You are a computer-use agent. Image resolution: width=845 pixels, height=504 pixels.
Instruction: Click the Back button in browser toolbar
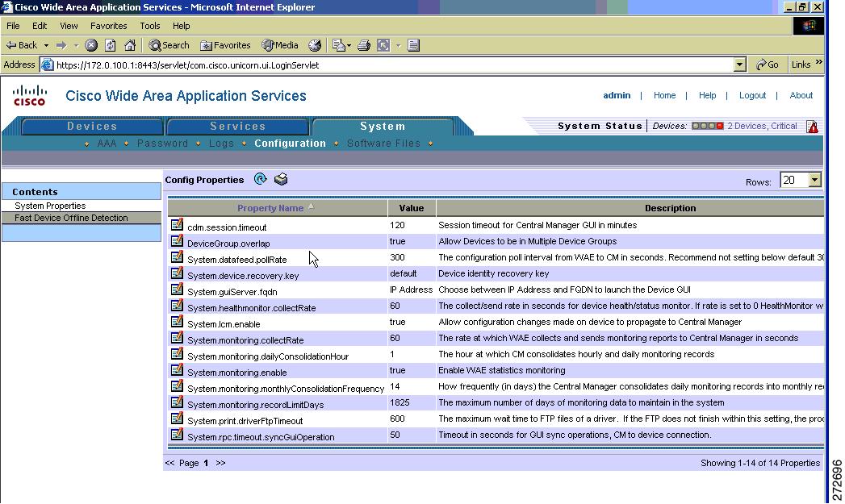22,45
